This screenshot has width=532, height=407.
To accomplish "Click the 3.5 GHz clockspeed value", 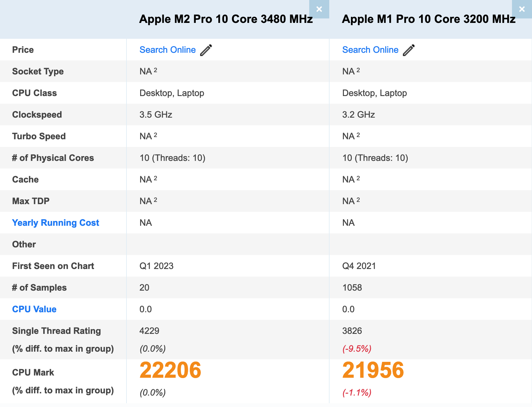I will pyautogui.click(x=156, y=115).
